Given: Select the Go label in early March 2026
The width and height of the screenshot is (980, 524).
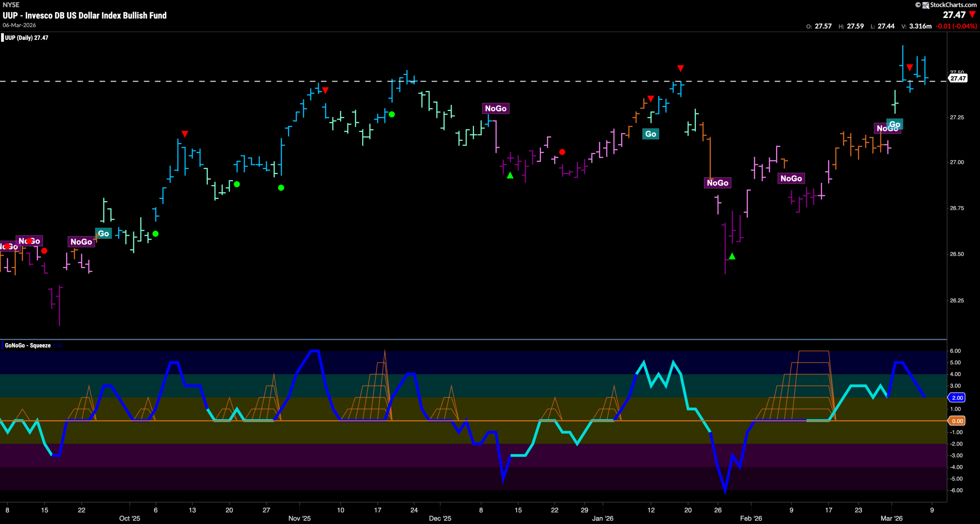Looking at the screenshot, I should coord(895,124).
